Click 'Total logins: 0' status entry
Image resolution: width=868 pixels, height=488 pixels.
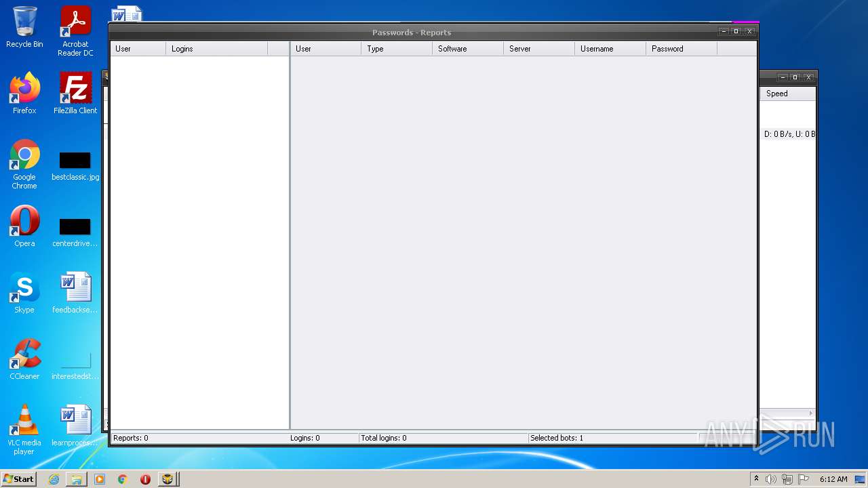tap(384, 438)
